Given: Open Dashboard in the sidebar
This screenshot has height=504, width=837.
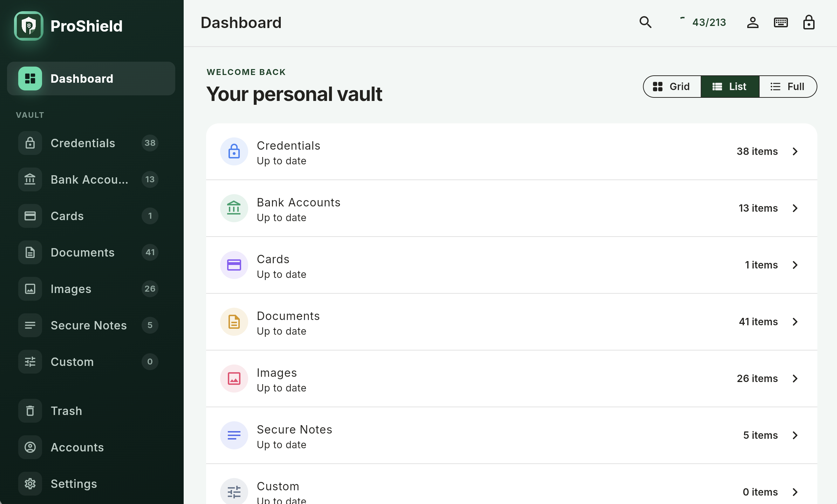Looking at the screenshot, I should tap(91, 79).
